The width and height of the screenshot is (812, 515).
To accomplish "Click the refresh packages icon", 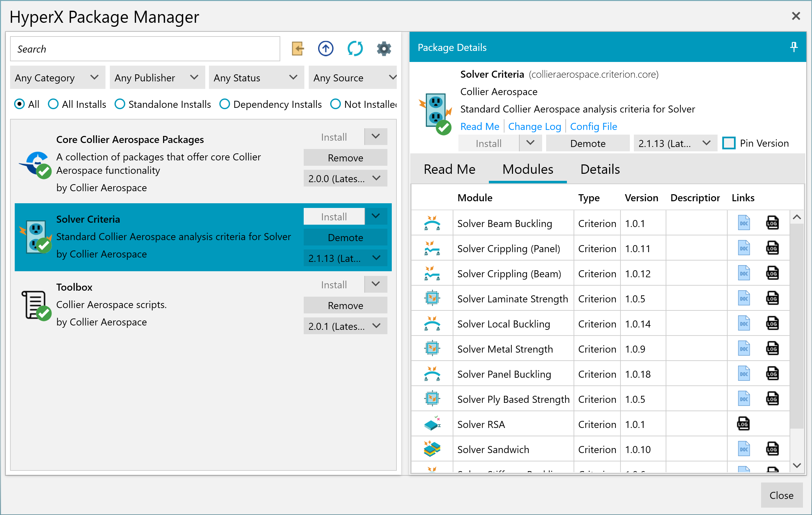I will pos(355,49).
